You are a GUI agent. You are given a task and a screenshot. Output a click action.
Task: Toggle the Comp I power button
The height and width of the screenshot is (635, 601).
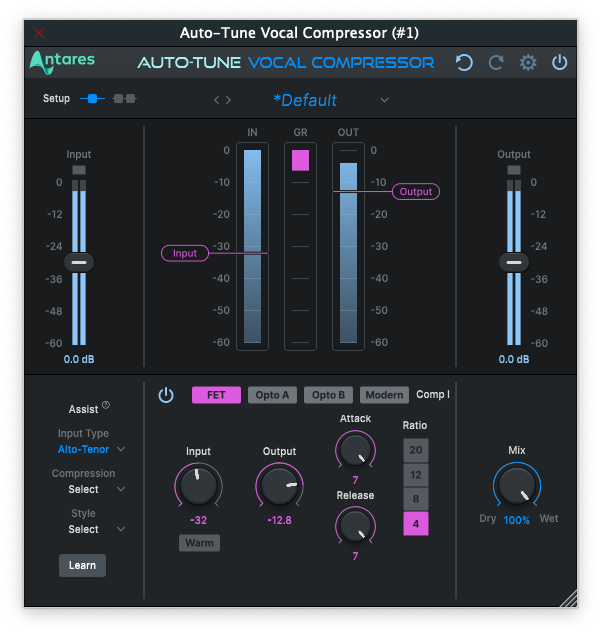pos(166,395)
